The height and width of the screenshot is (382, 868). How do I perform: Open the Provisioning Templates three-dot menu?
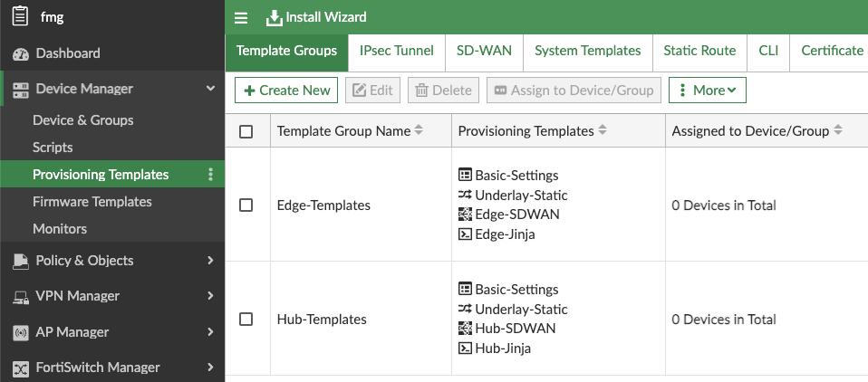[x=210, y=175]
